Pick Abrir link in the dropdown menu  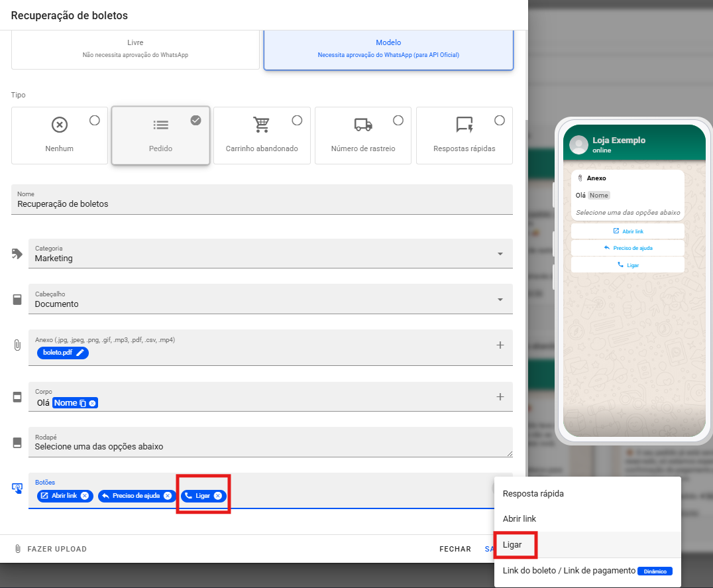520,519
